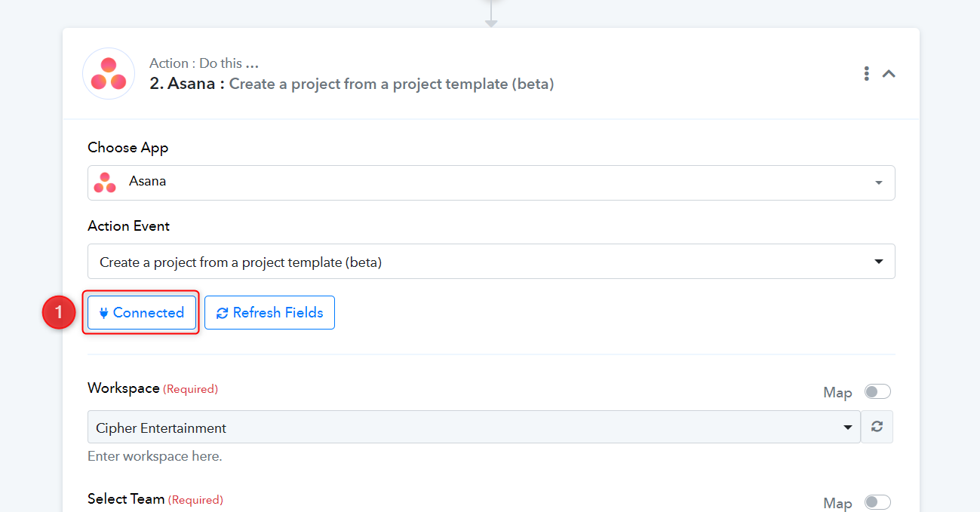
Task: Open the Choose App dropdown showing Asana
Action: pyautogui.click(x=491, y=182)
